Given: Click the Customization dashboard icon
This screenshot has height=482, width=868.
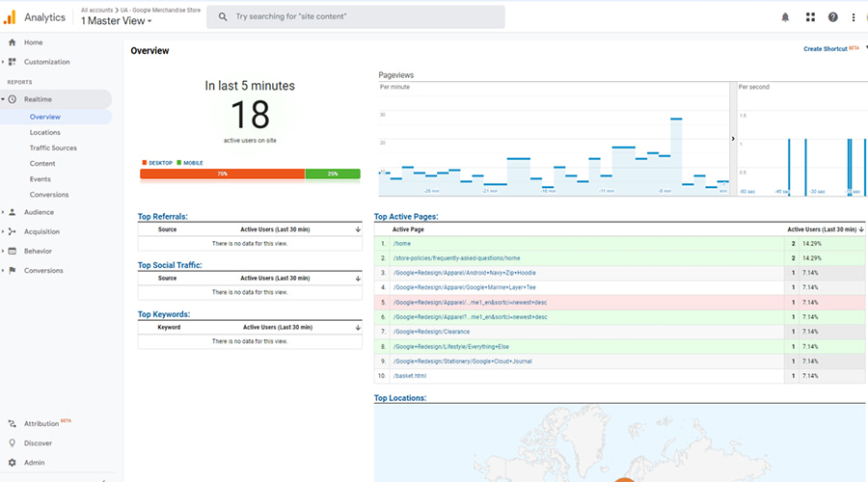Looking at the screenshot, I should pos(13,62).
